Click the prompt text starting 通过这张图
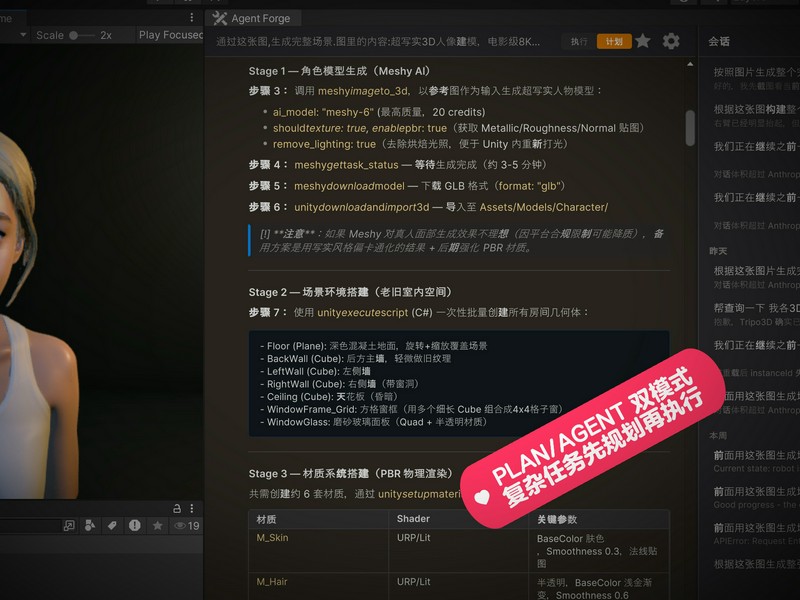The image size is (800, 600). [378, 41]
